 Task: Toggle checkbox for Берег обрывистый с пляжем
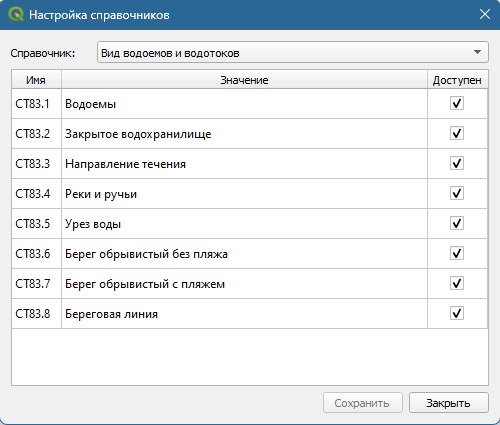[457, 283]
